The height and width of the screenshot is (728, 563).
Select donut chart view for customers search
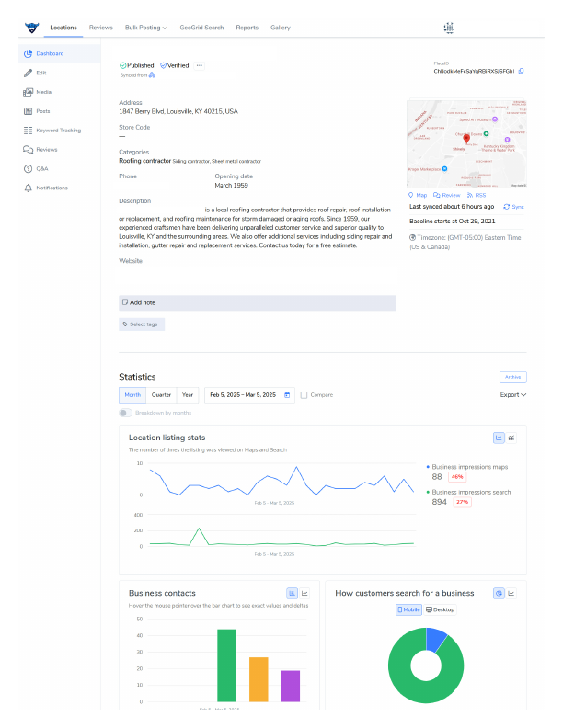tap(499, 594)
